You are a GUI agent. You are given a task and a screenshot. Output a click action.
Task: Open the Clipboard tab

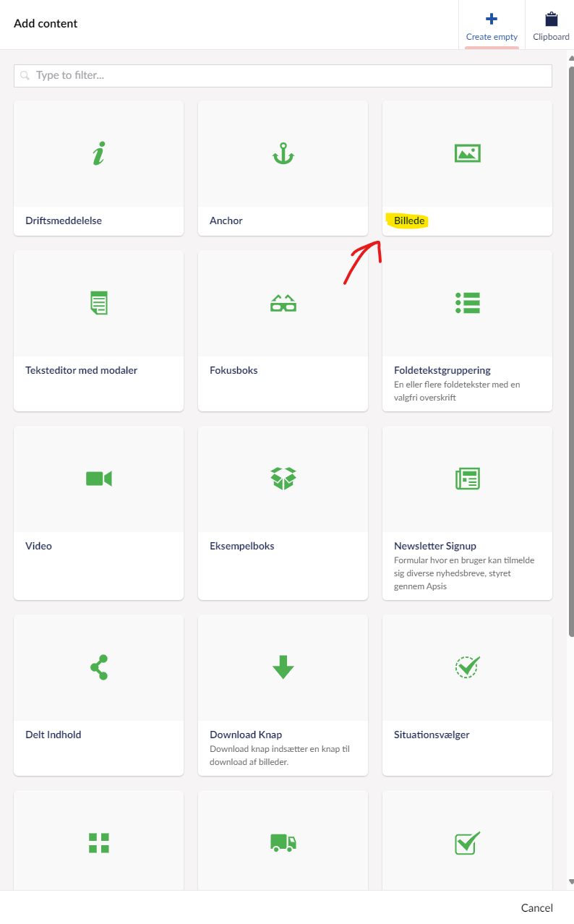pos(551,25)
